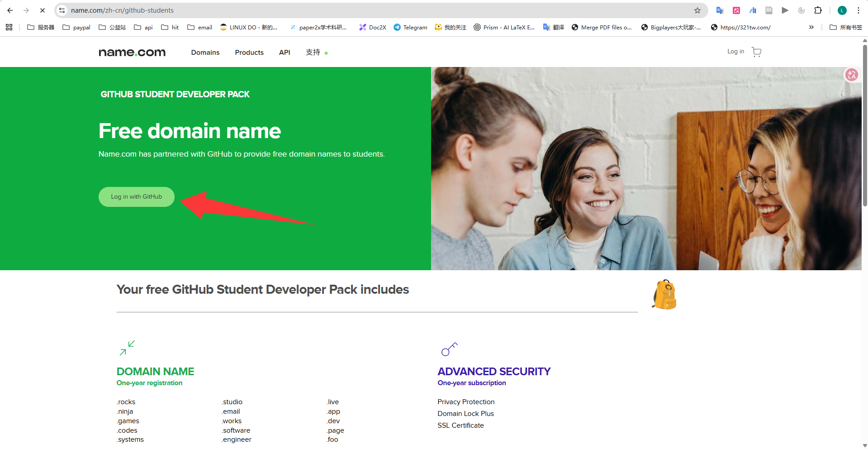The width and height of the screenshot is (868, 449).
Task: Click the floating translate button on page
Action: (x=852, y=75)
